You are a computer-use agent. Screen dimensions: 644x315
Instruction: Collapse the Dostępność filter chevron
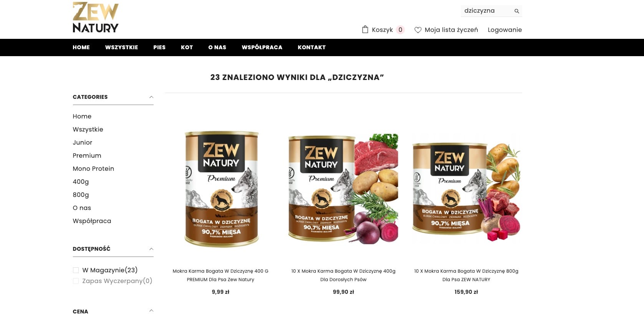(x=151, y=249)
